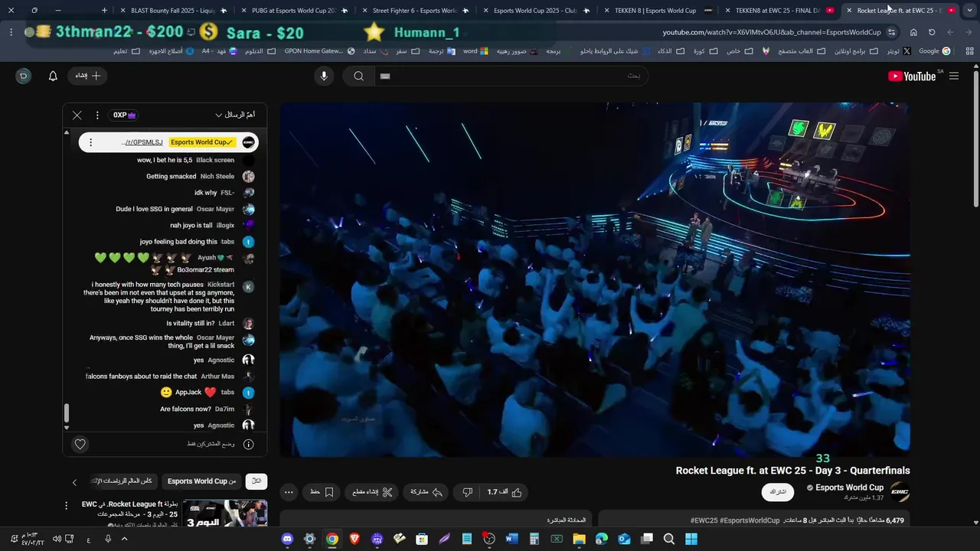
Task: Open more video actions ellipsis
Action: (x=289, y=492)
